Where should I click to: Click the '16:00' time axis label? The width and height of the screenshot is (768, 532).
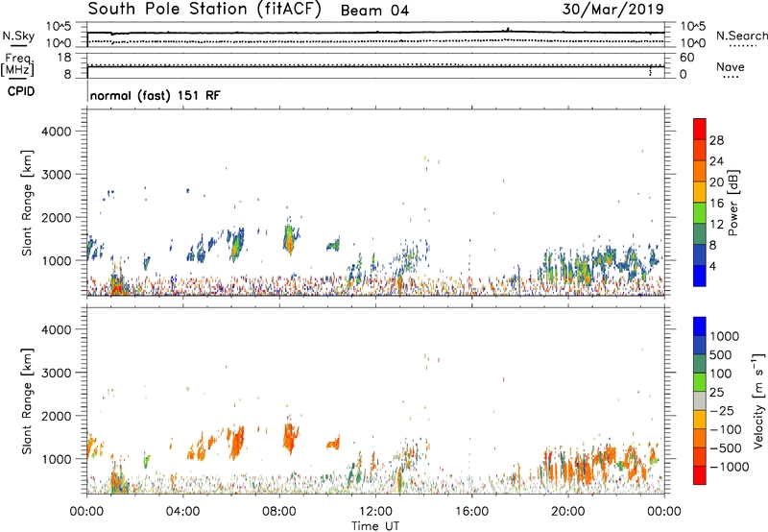tap(471, 512)
